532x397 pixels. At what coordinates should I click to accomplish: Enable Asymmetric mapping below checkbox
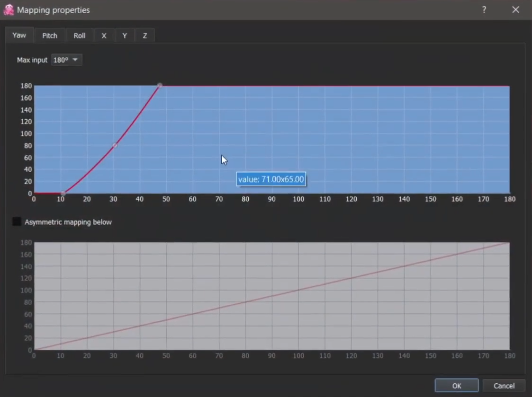[17, 222]
